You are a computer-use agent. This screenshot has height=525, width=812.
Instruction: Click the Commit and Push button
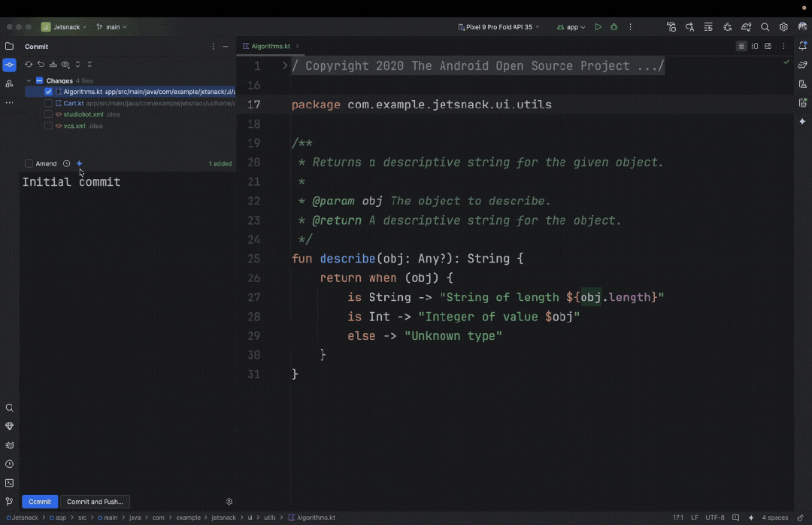click(95, 502)
